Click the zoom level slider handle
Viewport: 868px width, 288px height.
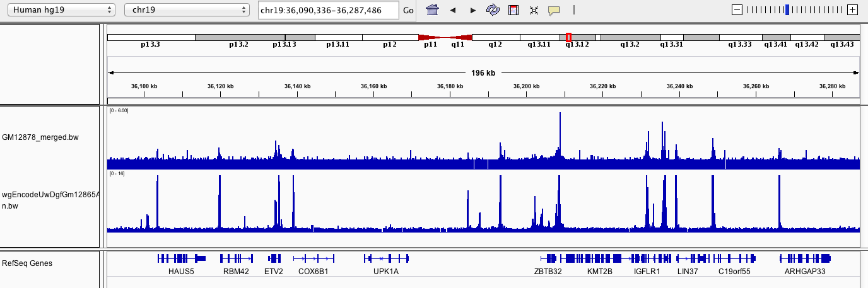[787, 9]
